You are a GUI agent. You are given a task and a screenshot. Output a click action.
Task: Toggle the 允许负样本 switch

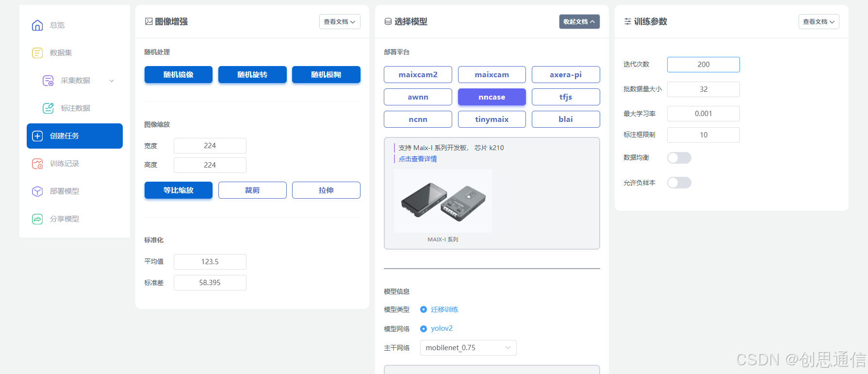point(679,183)
